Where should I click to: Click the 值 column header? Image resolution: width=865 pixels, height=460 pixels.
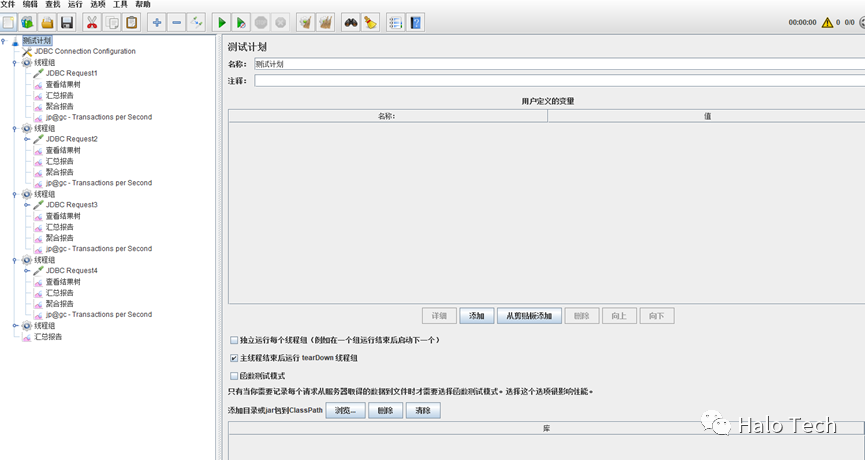point(706,116)
